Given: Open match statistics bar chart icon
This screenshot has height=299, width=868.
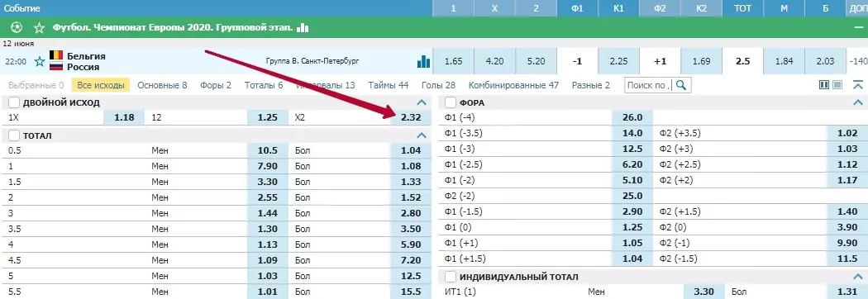Looking at the screenshot, I should pyautogui.click(x=423, y=61).
